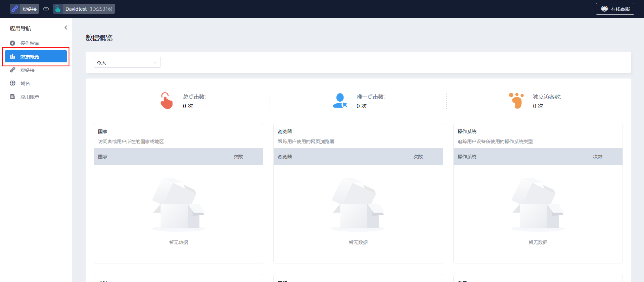Click the red tap hand icon for 总点击数
644x282 pixels.
(166, 101)
